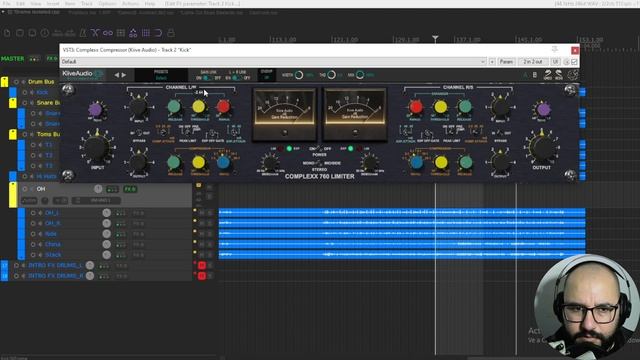Select the Kick track name

(42, 93)
